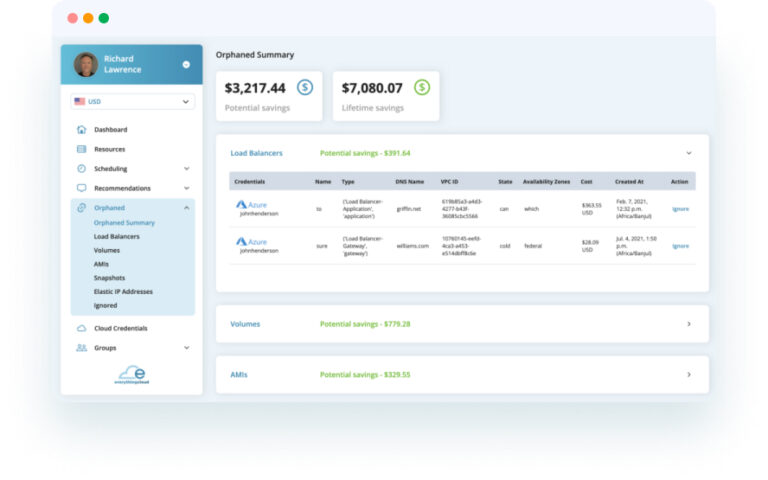Click the griffin.net DNS name cell

tap(408, 209)
